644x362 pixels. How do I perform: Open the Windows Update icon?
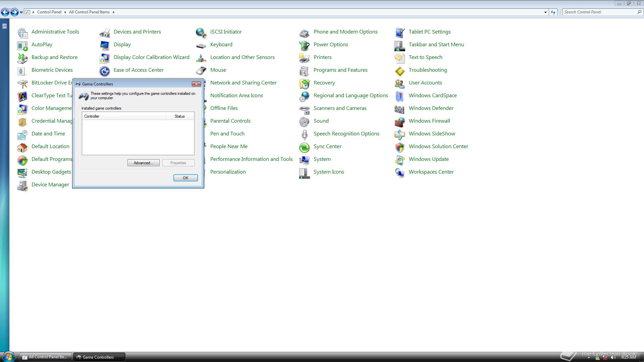(400, 160)
